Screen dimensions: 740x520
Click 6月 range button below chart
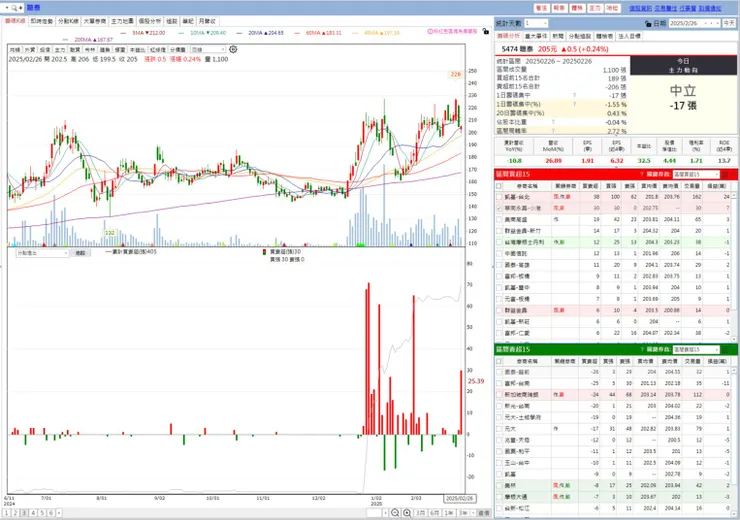click(434, 513)
